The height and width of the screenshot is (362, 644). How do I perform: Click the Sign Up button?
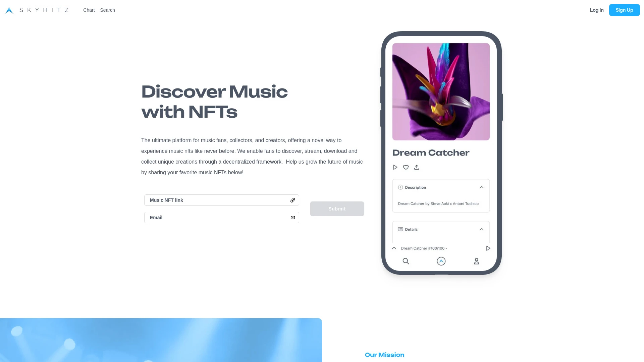[625, 10]
